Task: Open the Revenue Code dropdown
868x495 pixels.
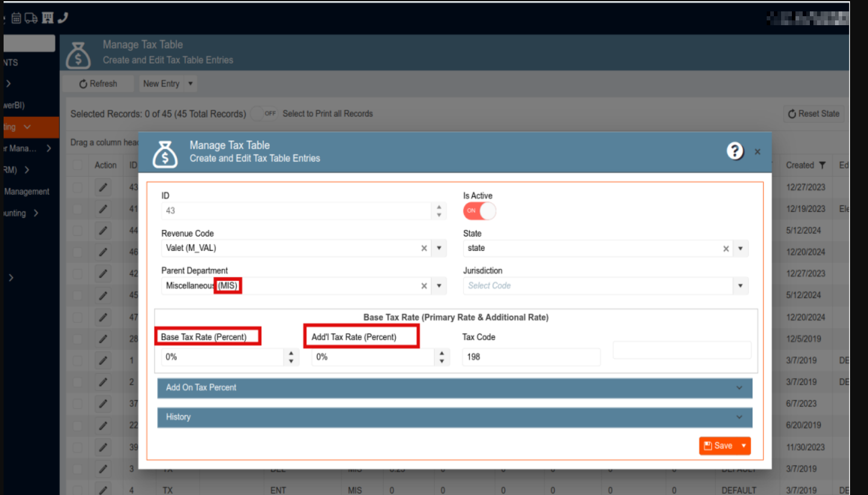Action: pos(439,248)
